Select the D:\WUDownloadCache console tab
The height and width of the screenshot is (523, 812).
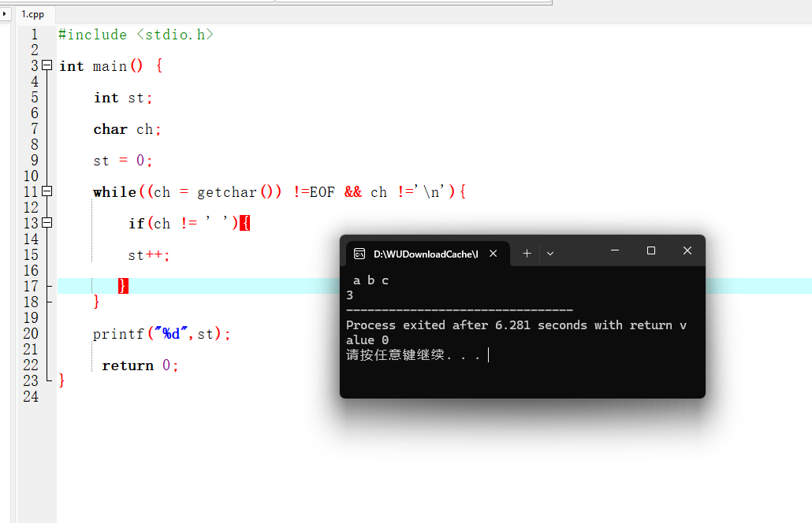[428, 254]
